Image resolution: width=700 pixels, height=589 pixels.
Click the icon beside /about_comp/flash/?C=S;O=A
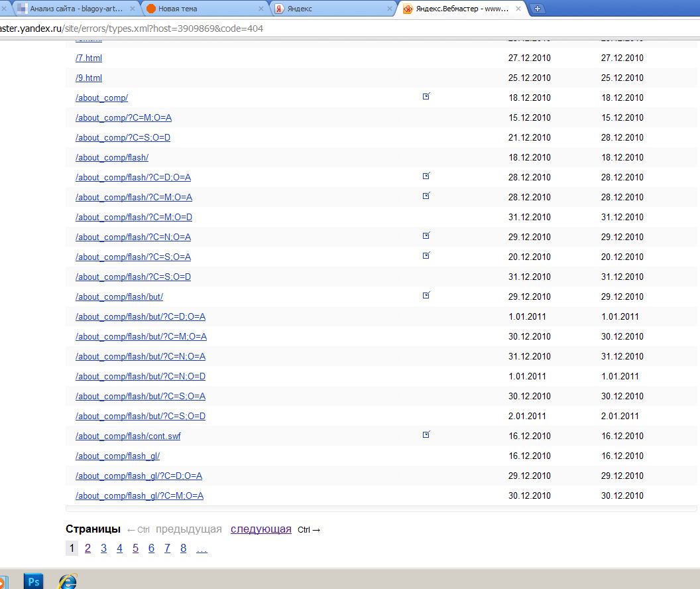[426, 256]
